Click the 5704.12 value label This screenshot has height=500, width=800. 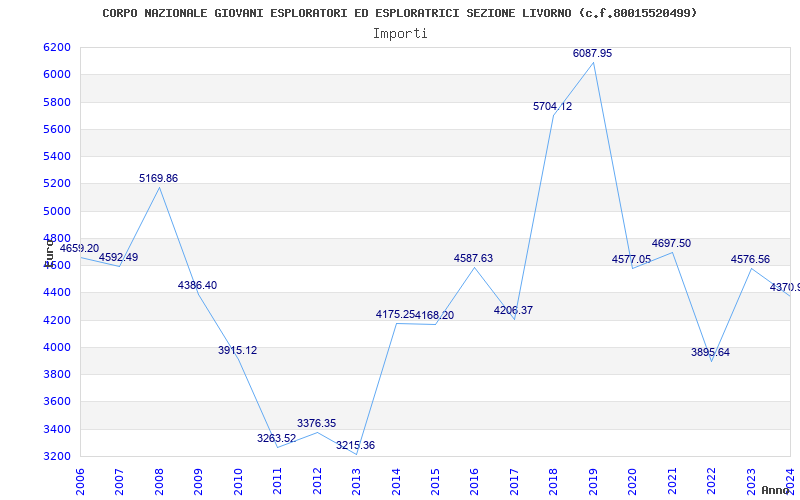pos(553,107)
